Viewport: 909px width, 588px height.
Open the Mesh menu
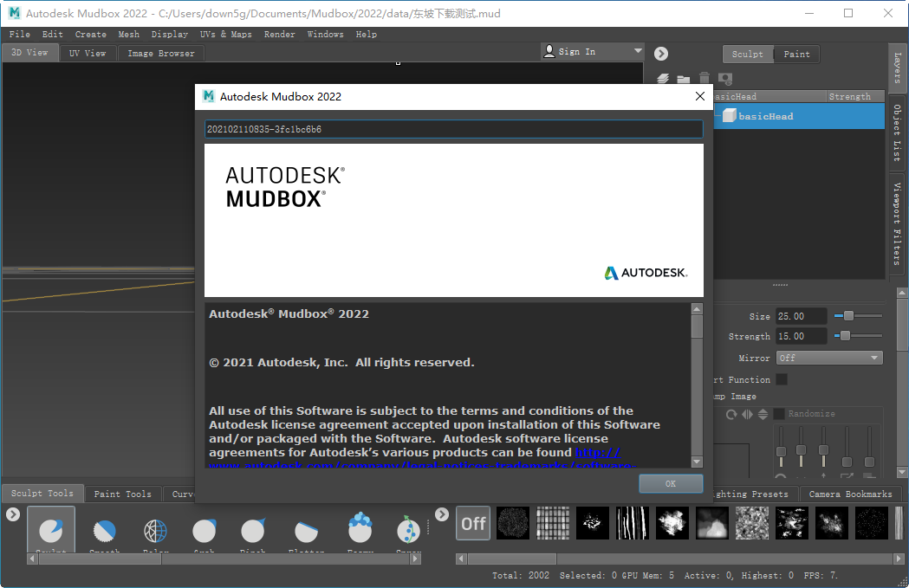pyautogui.click(x=128, y=34)
